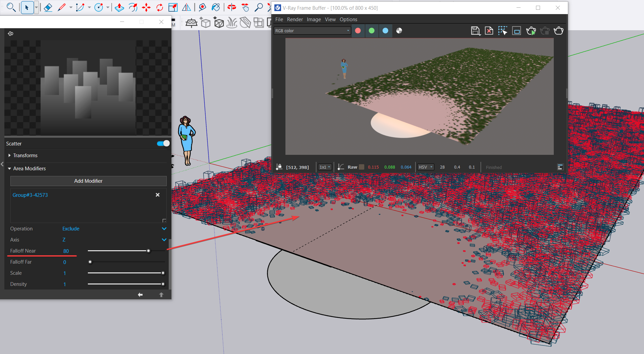Toggle the frame buffer side panel icon

click(x=560, y=167)
